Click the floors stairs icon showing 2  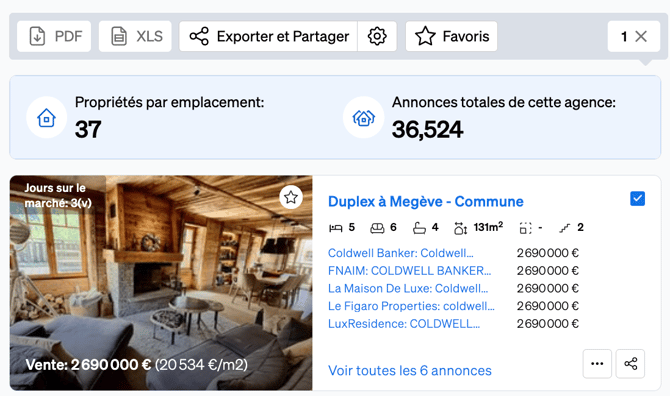[565, 228]
